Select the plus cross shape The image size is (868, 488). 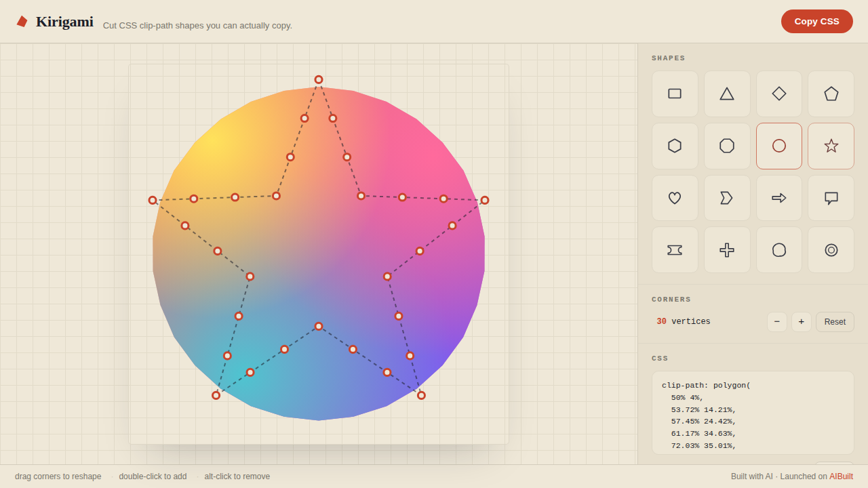click(x=727, y=250)
